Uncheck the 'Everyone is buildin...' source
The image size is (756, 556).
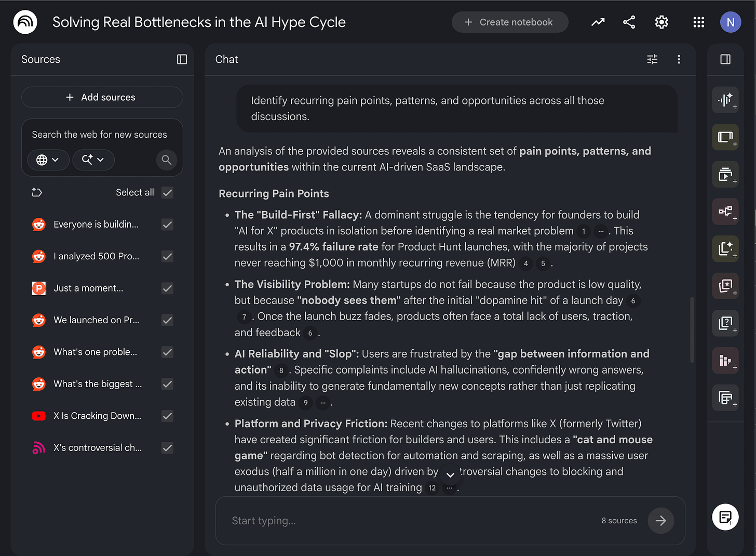tap(167, 224)
